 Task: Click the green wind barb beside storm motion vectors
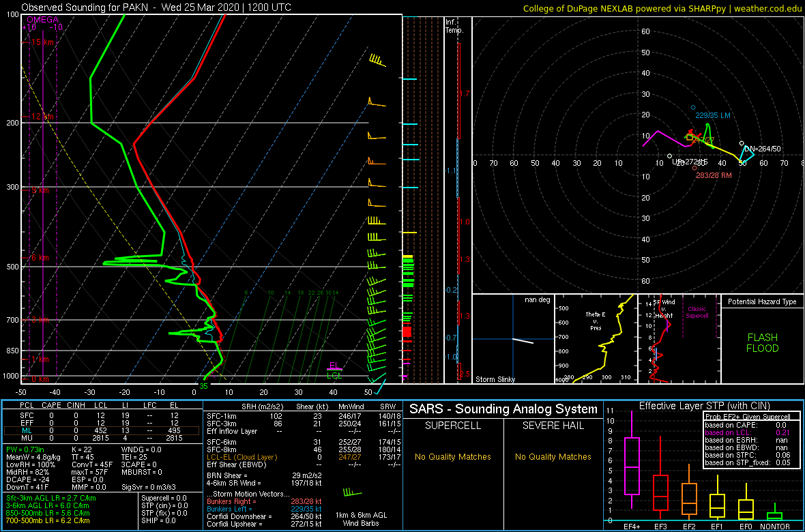352,492
